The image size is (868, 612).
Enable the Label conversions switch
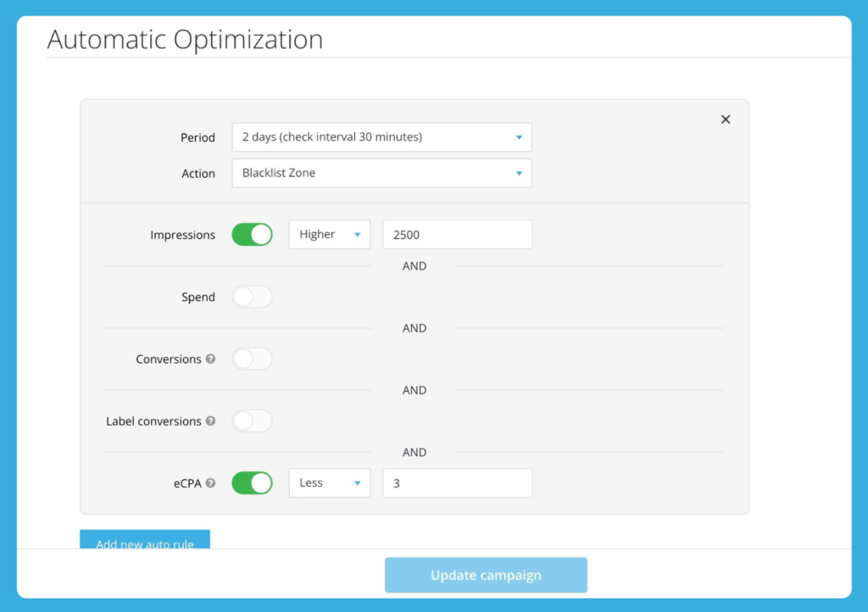point(252,421)
